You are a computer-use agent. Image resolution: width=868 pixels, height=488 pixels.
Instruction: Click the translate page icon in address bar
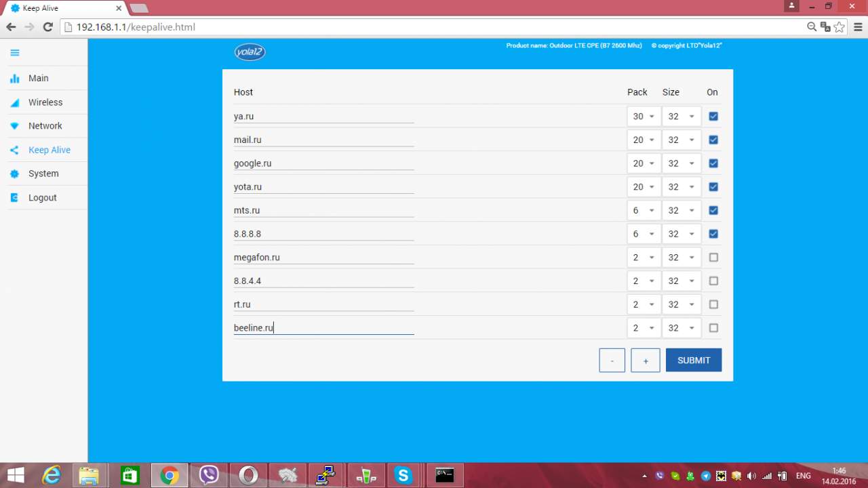tap(825, 27)
